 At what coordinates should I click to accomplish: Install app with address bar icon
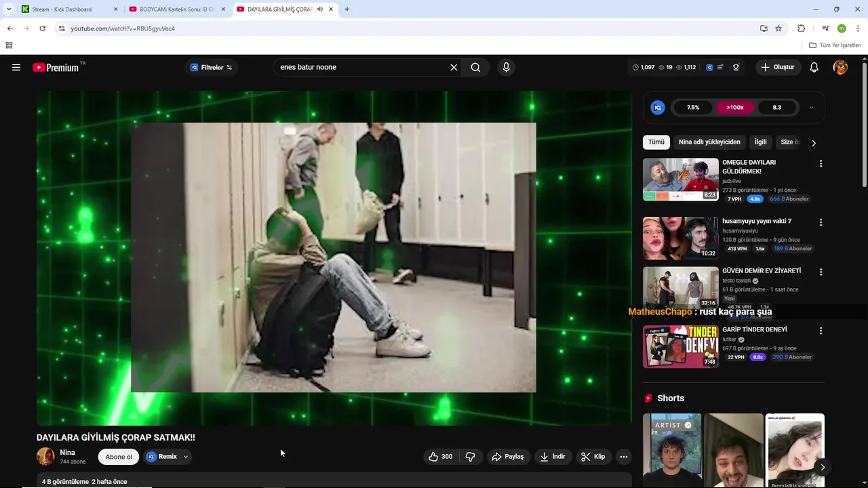(x=764, y=28)
